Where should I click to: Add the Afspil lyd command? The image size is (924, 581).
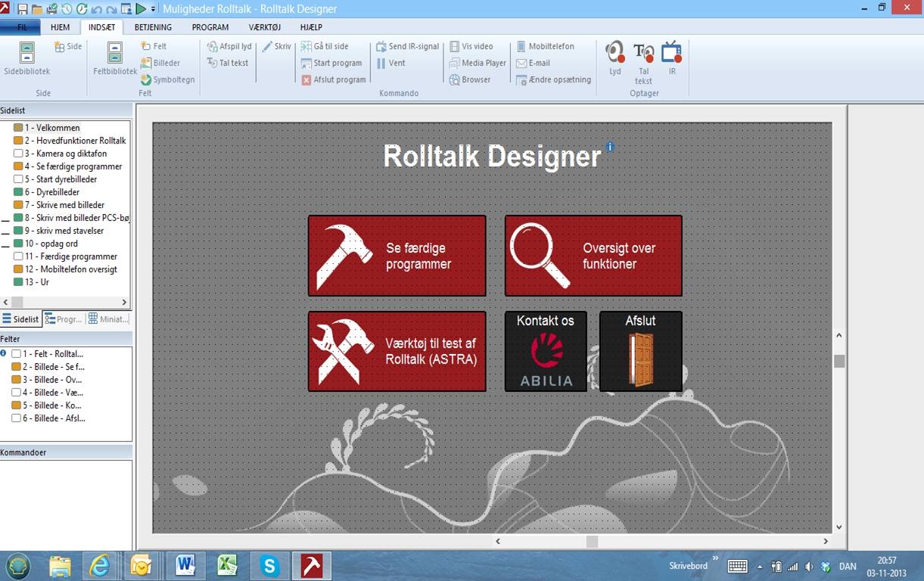[229, 46]
